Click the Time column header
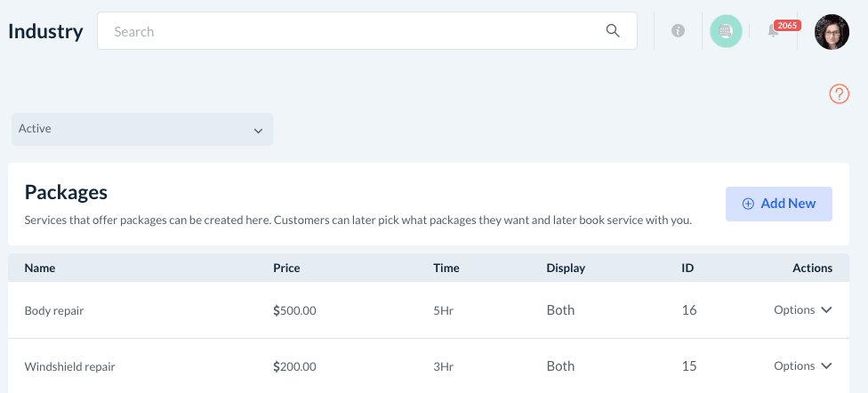This screenshot has height=393, width=868. [x=445, y=268]
